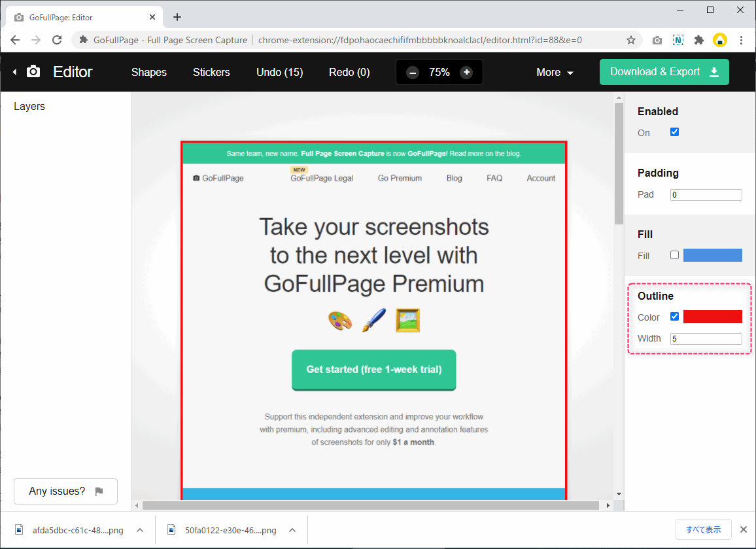Click the paintbrush emoji in screenshot
756x549 pixels.
point(374,321)
